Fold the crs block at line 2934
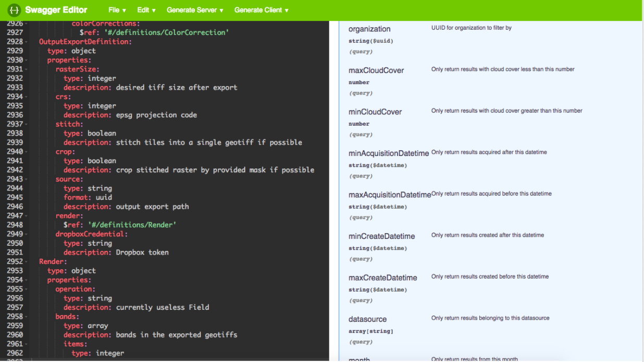 26,96
